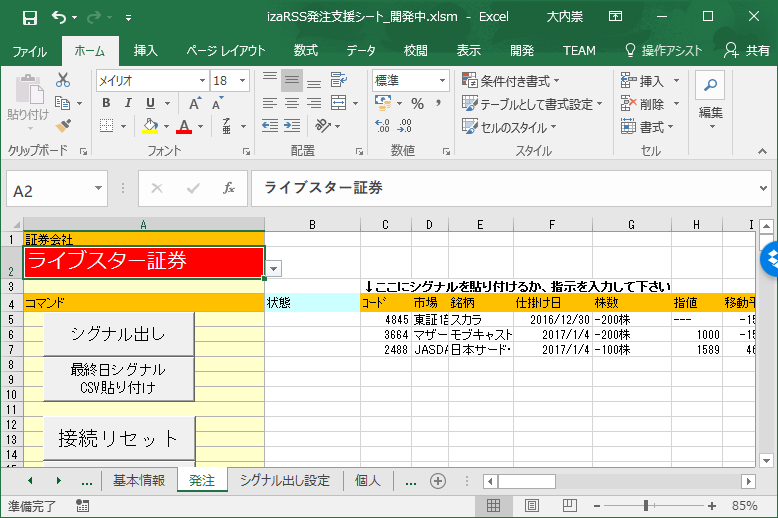Apply the red font color button

click(x=184, y=126)
